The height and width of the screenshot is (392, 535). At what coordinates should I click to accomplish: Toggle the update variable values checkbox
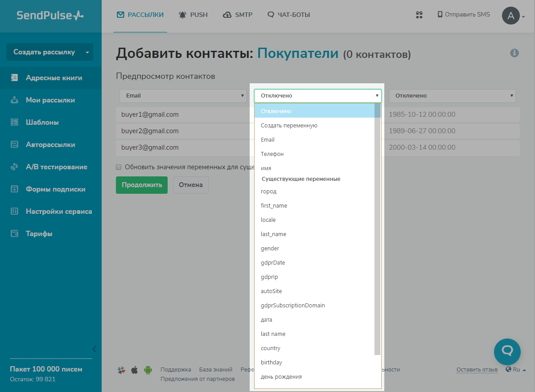119,167
